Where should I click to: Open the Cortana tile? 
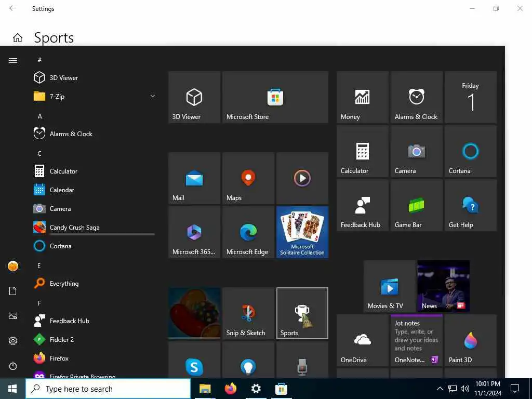(x=471, y=151)
